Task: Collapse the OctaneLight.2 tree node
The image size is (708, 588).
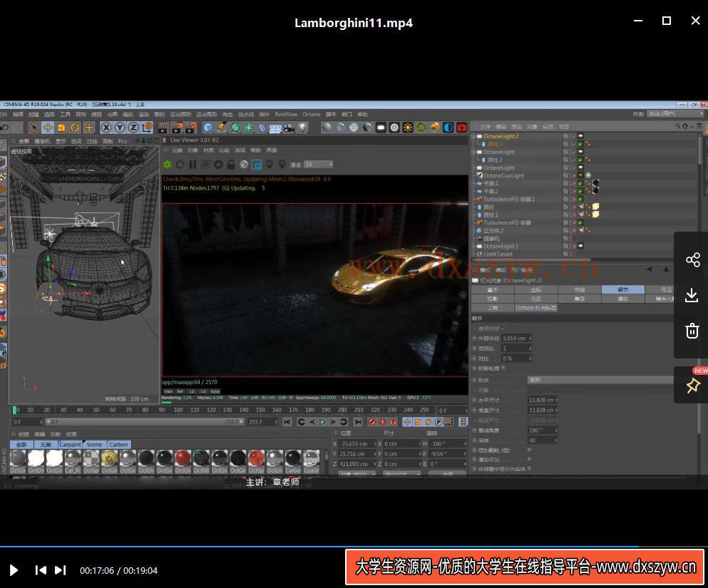Action: point(473,136)
